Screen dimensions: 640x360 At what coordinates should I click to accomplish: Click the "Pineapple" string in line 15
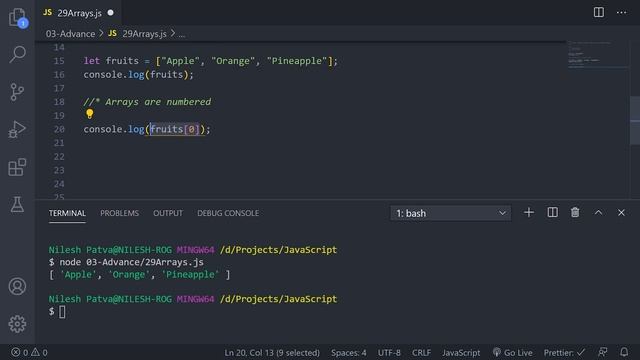tap(297, 61)
